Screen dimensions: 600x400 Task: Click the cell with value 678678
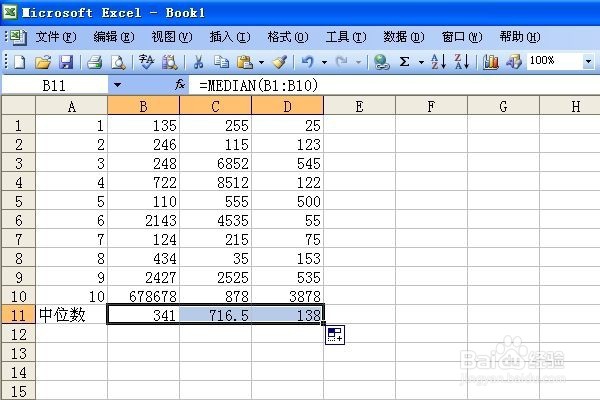[x=143, y=296]
